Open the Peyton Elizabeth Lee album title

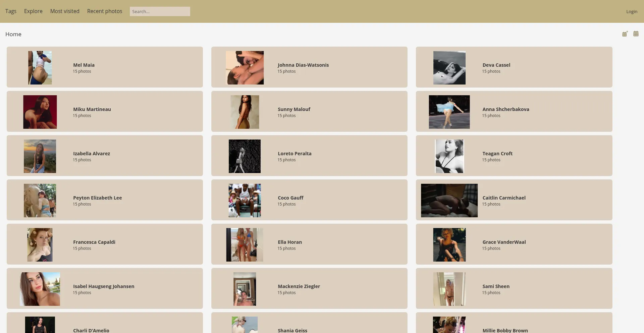click(98, 198)
